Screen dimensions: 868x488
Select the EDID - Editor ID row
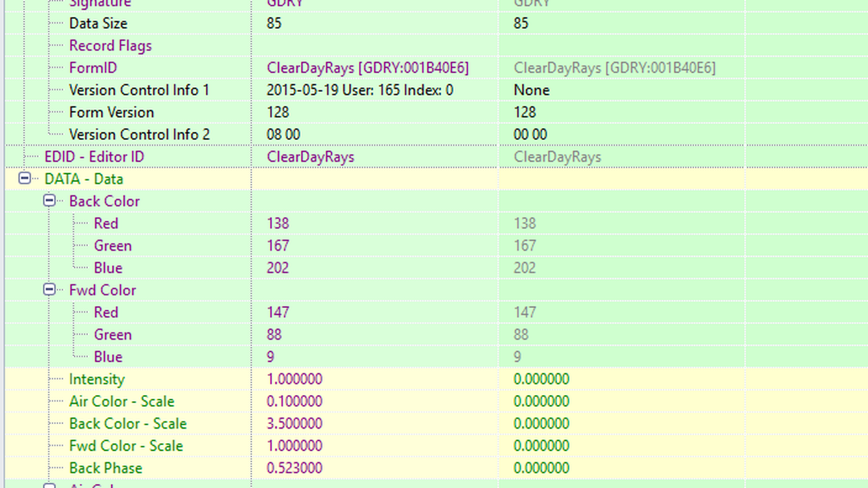tap(94, 157)
